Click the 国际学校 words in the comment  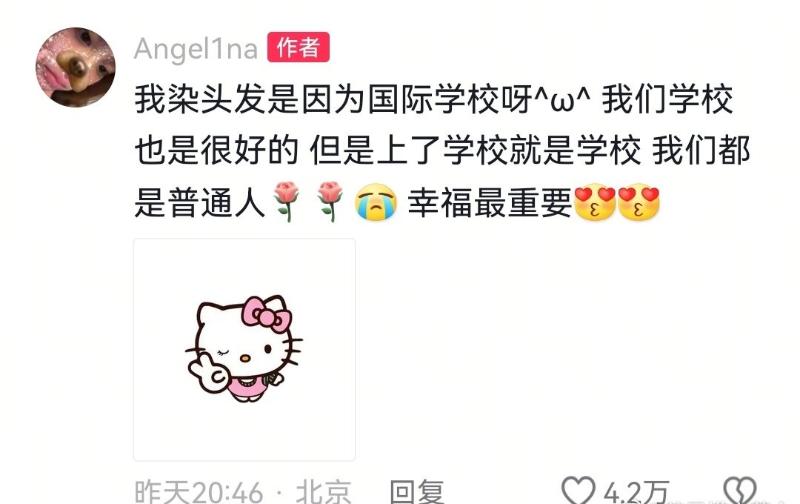pos(434,99)
